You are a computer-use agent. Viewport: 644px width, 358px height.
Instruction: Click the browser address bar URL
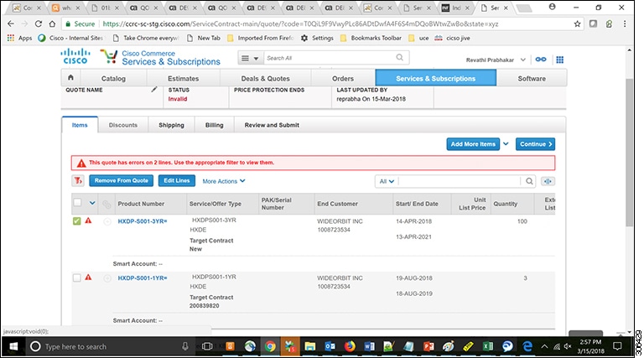pyautogui.click(x=300, y=23)
